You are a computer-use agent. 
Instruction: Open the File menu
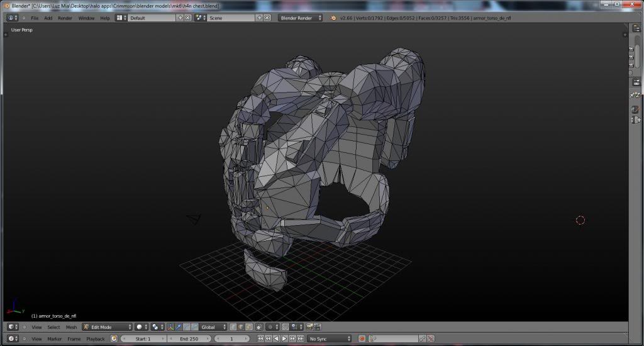click(35, 18)
